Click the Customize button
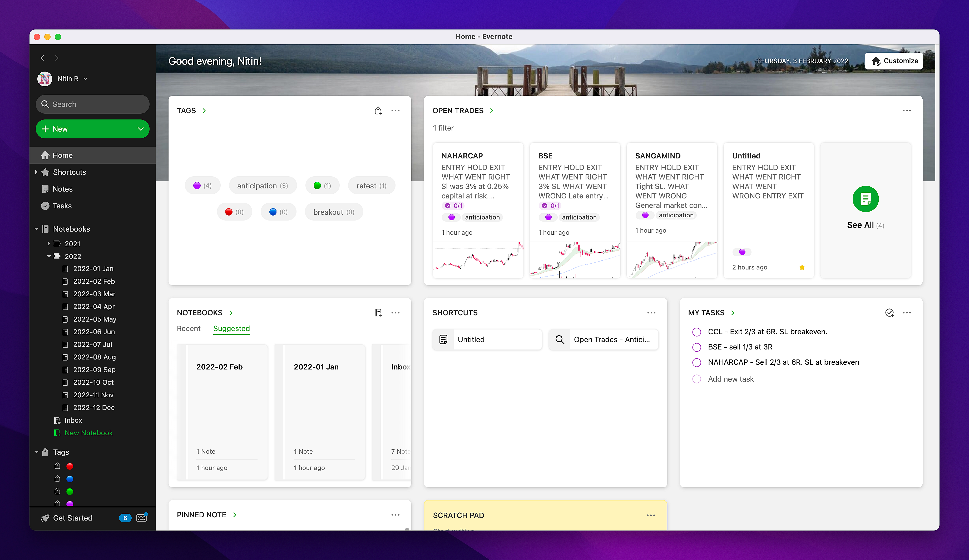Screen dimensions: 969x560 tap(894, 61)
